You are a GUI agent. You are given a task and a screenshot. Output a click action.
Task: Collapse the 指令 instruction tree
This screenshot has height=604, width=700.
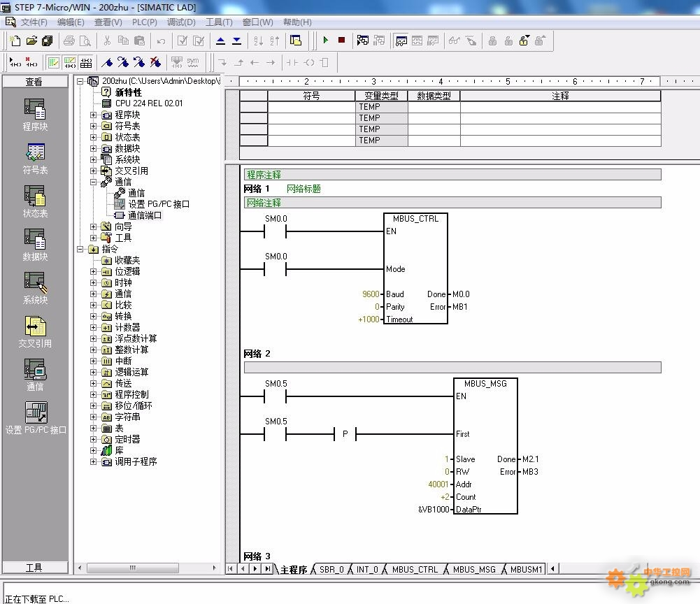[x=80, y=249]
